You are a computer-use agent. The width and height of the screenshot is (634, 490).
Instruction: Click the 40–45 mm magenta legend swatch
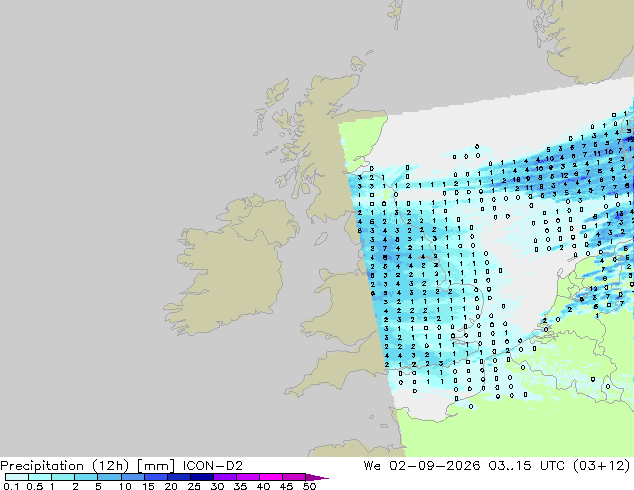click(271, 477)
